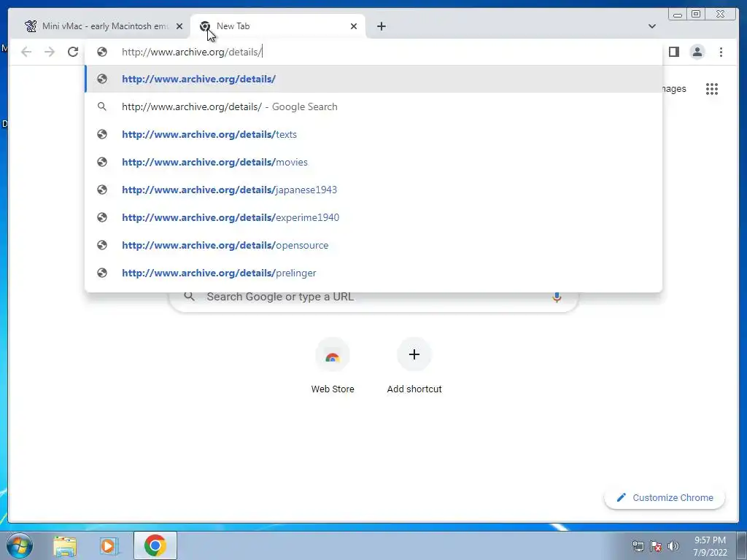Open the tab search dropdown chevron

(x=651, y=26)
